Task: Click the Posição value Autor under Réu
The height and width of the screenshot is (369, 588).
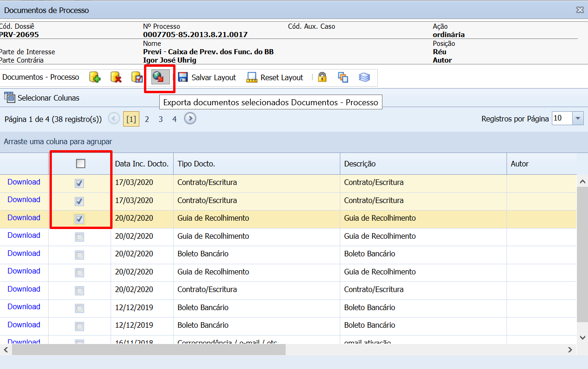Action: (x=442, y=60)
